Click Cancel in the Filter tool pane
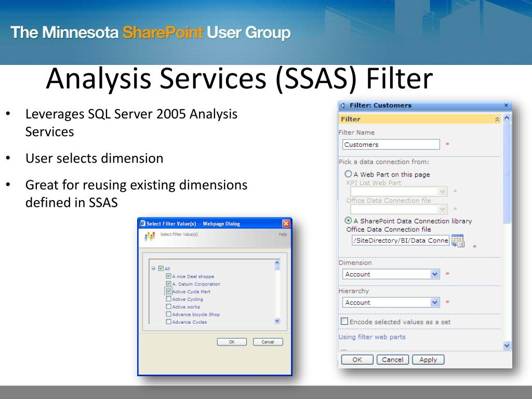Image resolution: width=532 pixels, height=399 pixels. [x=393, y=360]
